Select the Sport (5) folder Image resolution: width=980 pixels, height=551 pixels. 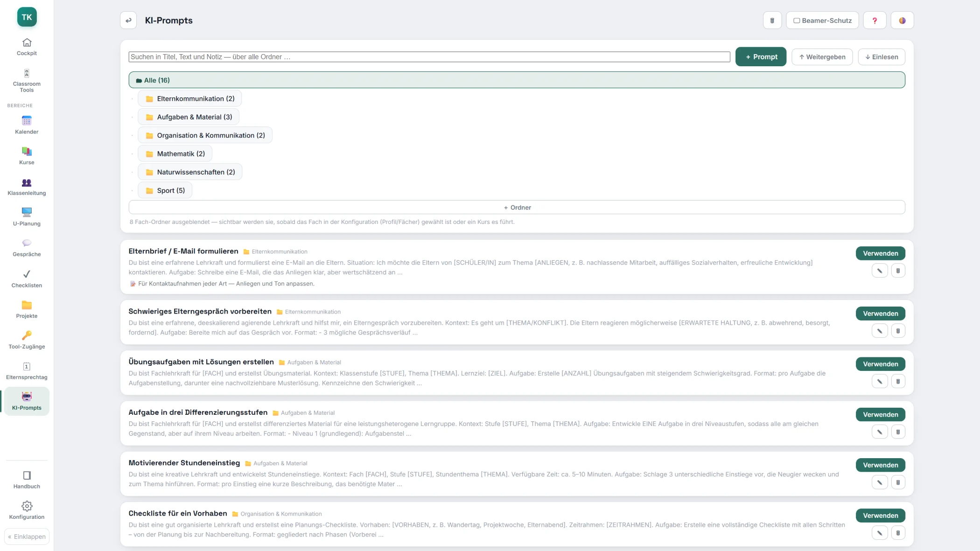(x=165, y=190)
